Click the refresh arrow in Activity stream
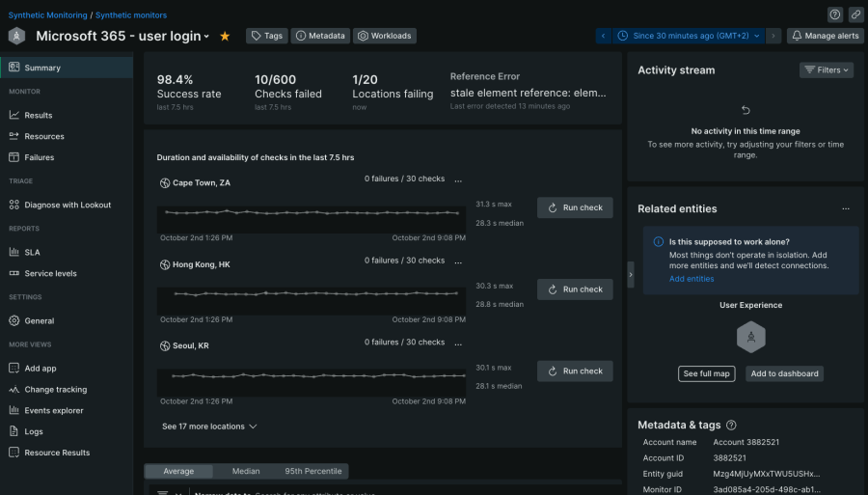 [746, 110]
